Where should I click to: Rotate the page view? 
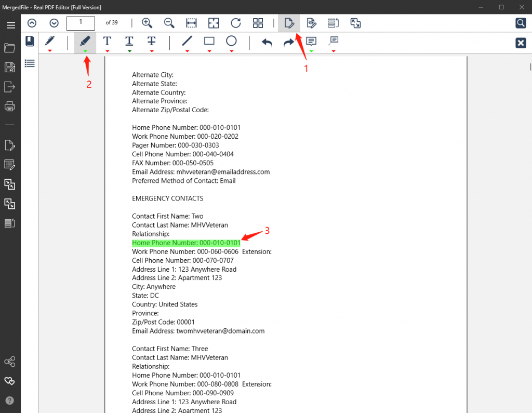pos(236,23)
